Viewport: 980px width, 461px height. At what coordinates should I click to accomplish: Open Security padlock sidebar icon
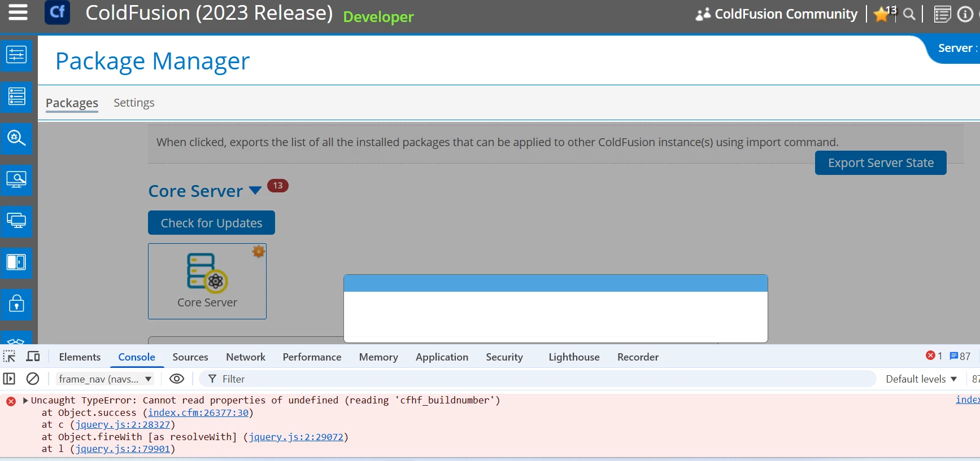tap(16, 304)
